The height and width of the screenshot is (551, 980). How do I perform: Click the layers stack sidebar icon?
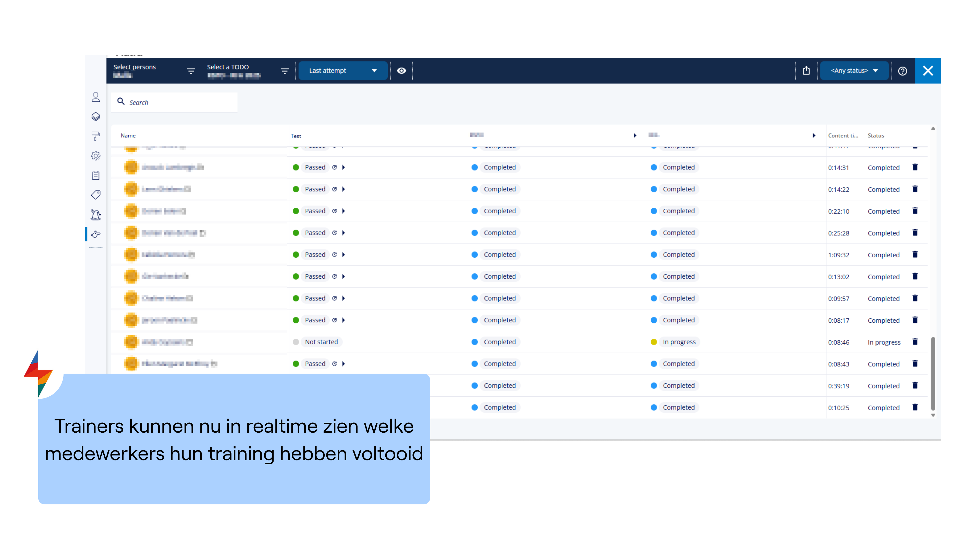(95, 116)
